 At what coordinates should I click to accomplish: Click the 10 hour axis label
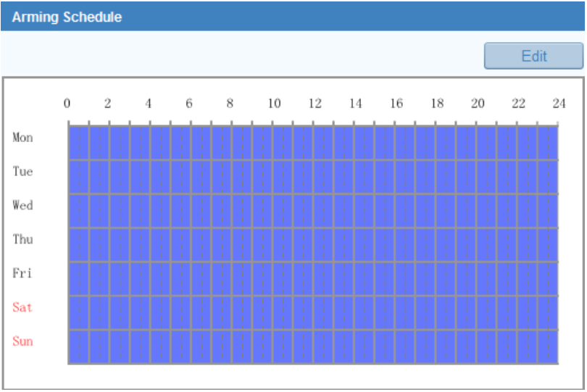274,104
